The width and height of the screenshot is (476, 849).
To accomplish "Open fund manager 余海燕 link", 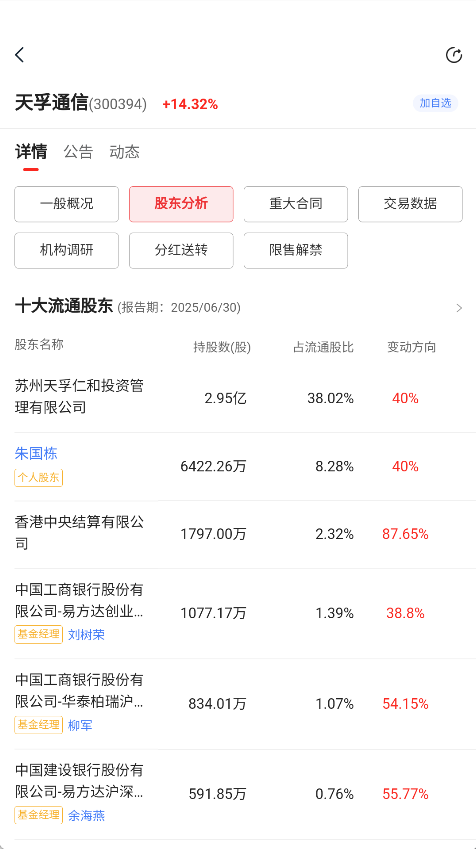I will (86, 815).
